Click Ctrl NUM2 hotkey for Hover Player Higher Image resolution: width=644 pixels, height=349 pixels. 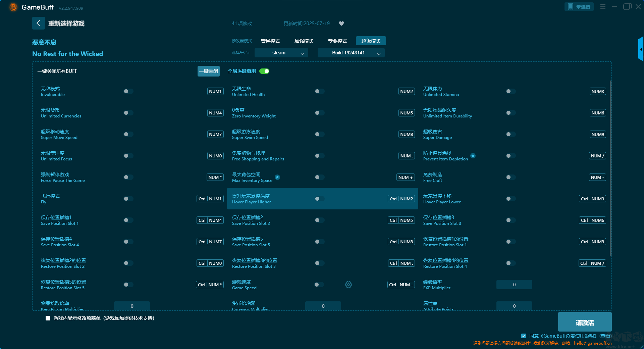click(x=401, y=199)
